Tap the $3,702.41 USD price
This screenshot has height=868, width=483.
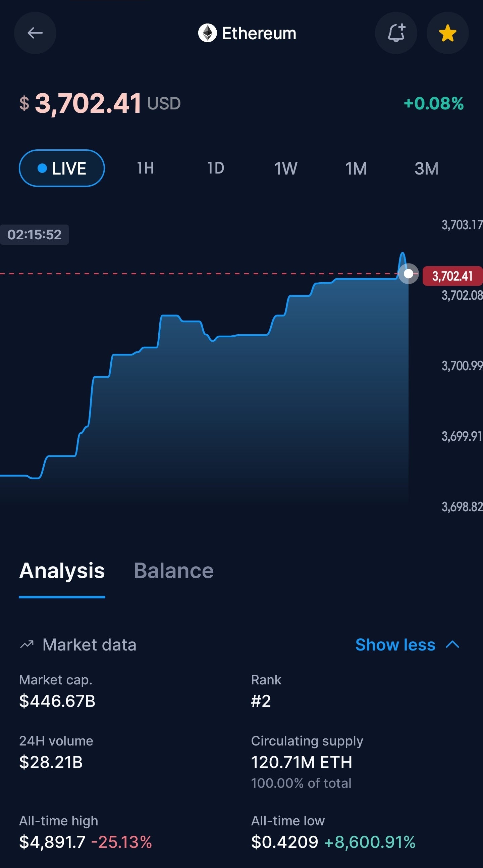coord(100,103)
